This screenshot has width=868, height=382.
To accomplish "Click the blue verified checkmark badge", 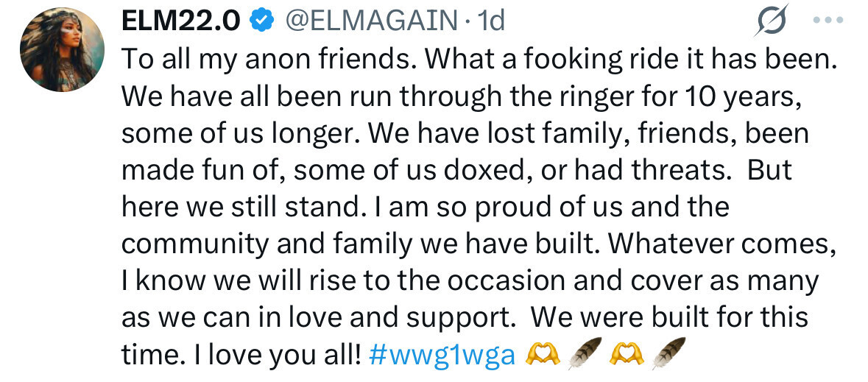I will coord(260,21).
